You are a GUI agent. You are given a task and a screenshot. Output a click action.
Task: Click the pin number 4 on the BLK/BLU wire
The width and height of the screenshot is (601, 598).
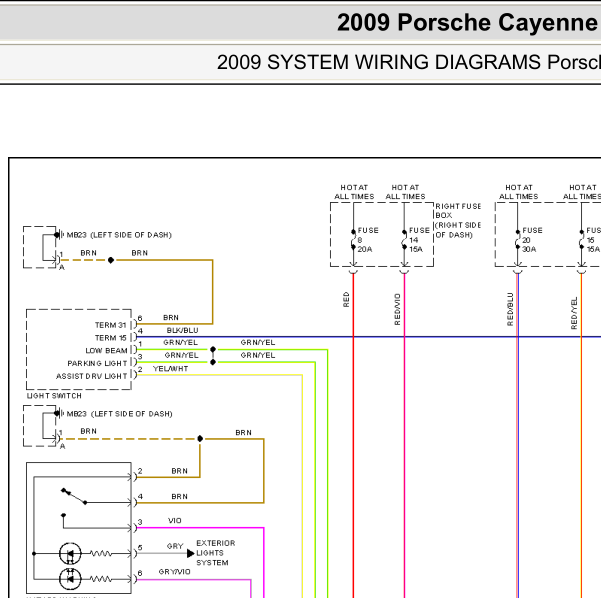(x=140, y=331)
